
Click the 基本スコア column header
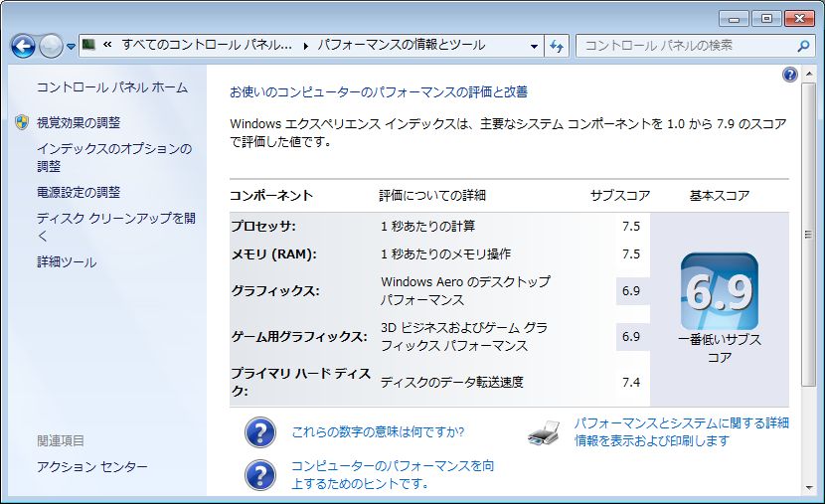coord(720,196)
